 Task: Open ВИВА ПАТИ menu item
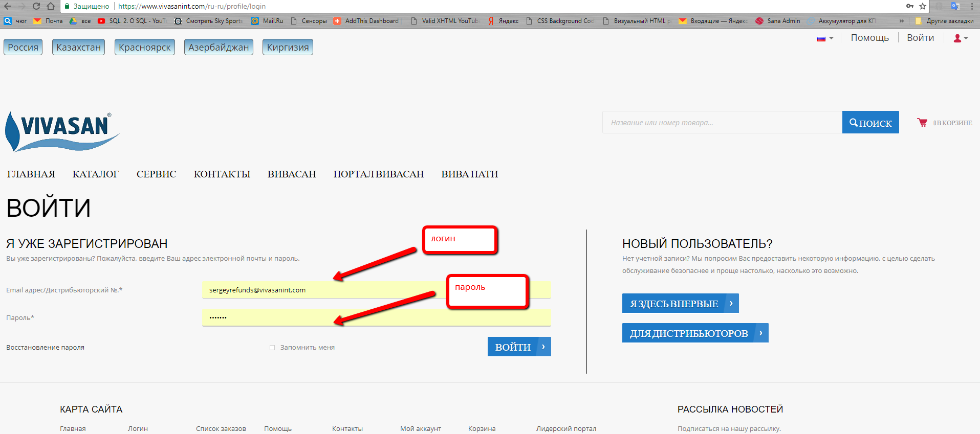coord(470,174)
